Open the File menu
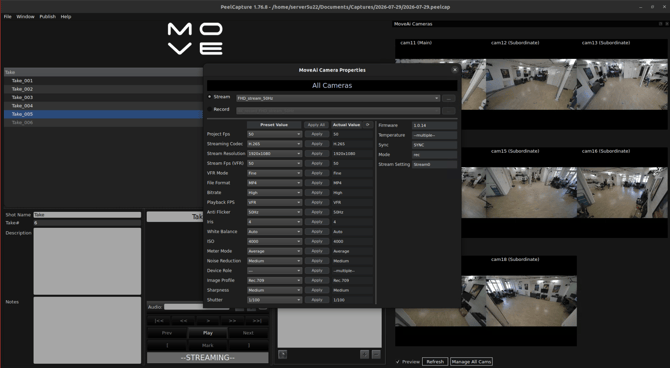The height and width of the screenshot is (368, 670). click(x=8, y=17)
